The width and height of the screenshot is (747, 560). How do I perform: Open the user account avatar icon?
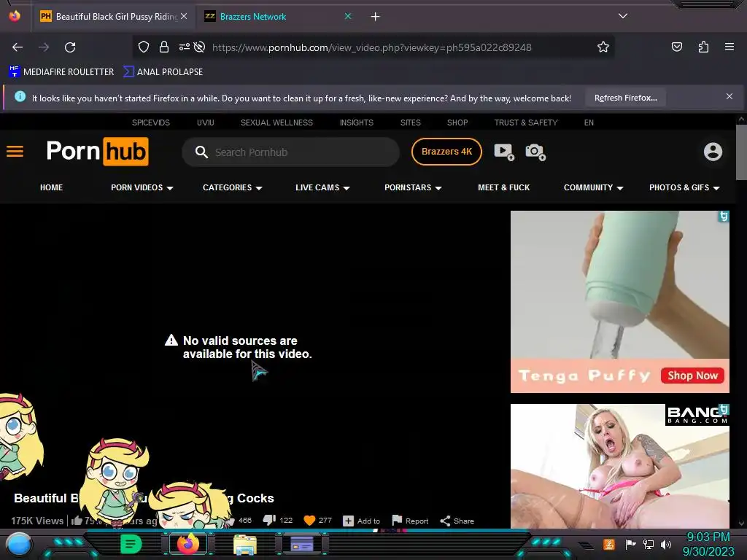(713, 152)
